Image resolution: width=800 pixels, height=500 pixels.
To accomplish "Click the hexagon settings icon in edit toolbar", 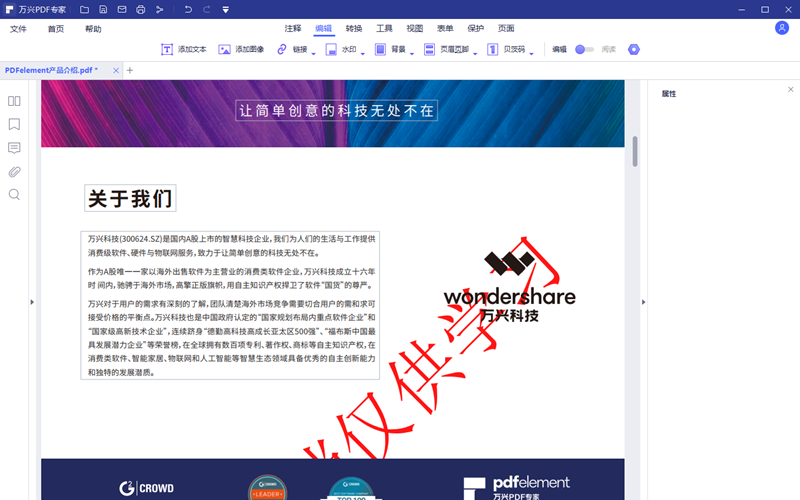I will [x=633, y=49].
